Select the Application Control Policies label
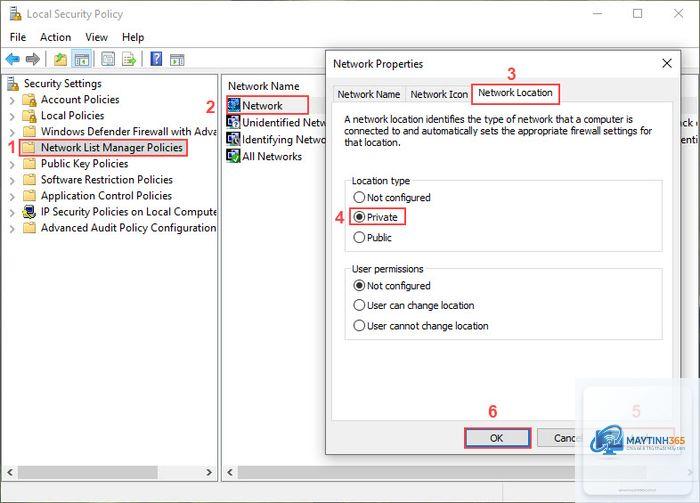The width and height of the screenshot is (700, 503). point(106,195)
